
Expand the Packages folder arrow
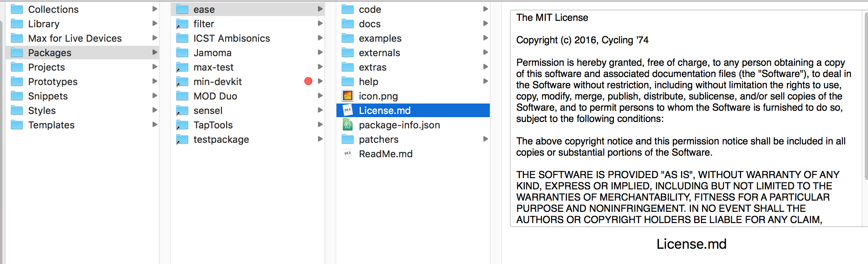coord(155,52)
